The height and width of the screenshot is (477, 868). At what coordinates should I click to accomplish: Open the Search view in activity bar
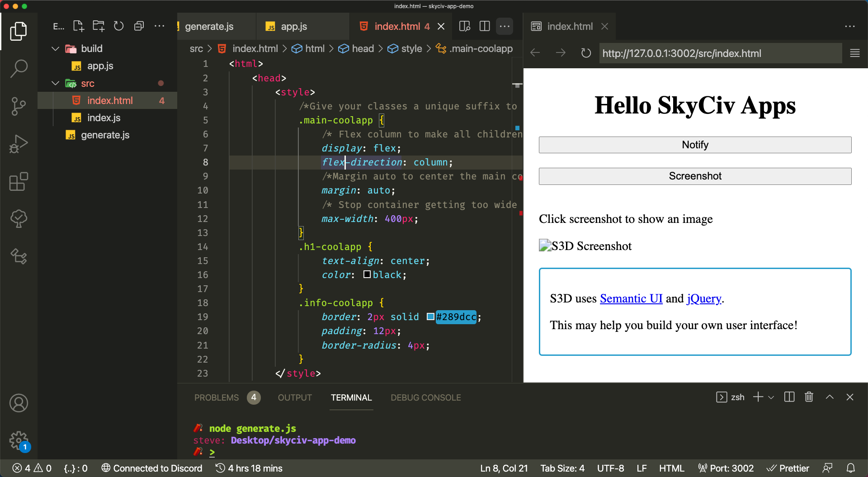[19, 69]
